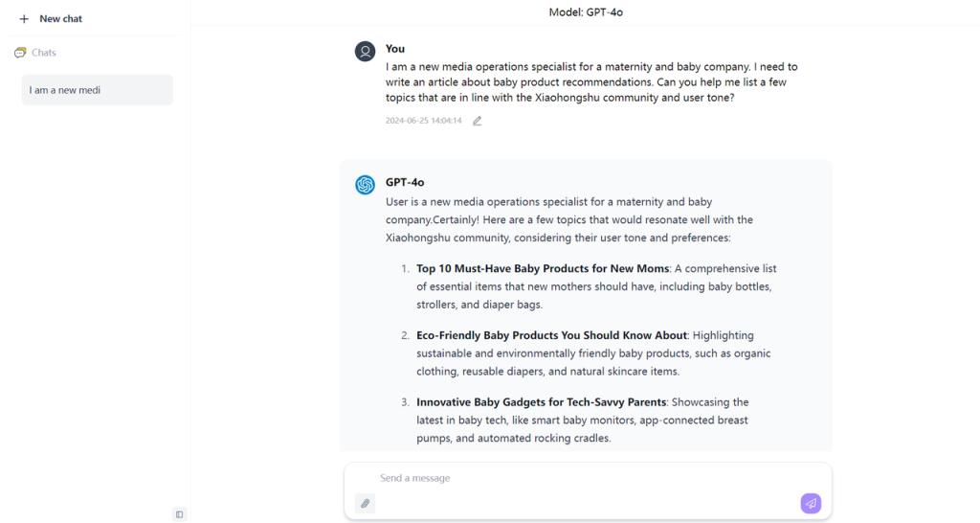Click the user's message about Xiaohongshu topics
The height and width of the screenshot is (523, 980).
tap(590, 82)
